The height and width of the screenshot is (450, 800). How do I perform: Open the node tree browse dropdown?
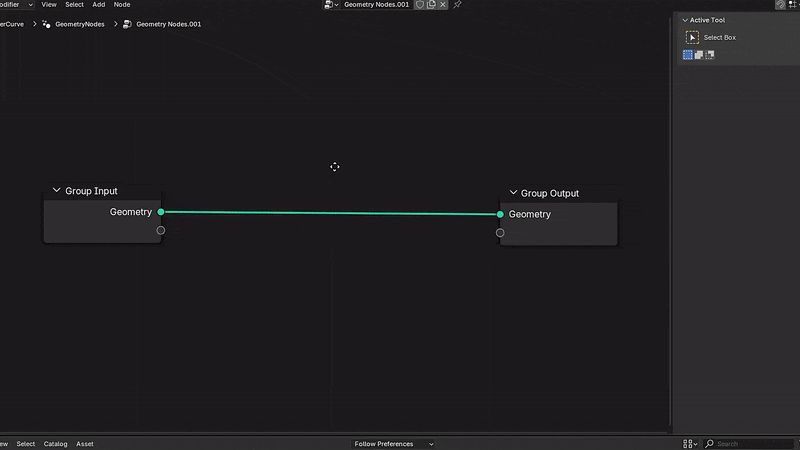(x=332, y=5)
